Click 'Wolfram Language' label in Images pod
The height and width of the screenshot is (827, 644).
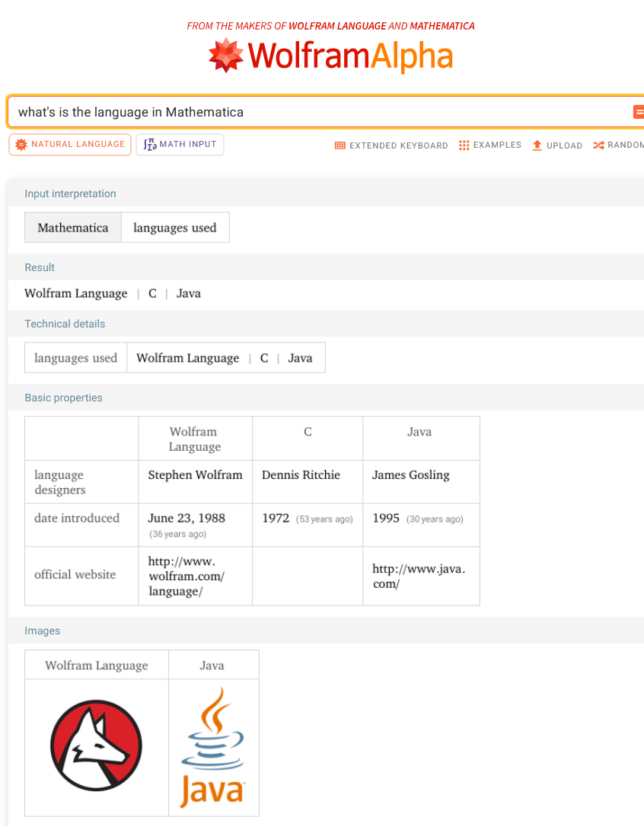(x=97, y=665)
